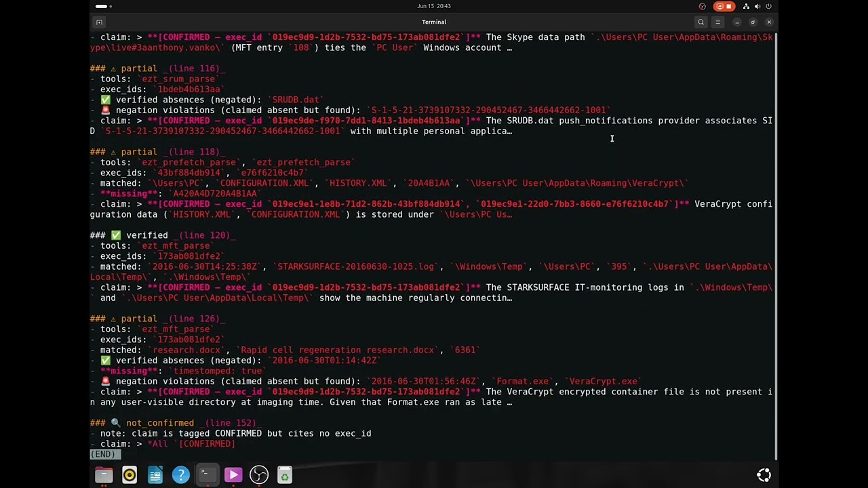Click the last claim '*All `[CONFIRMED]'

(x=191, y=444)
